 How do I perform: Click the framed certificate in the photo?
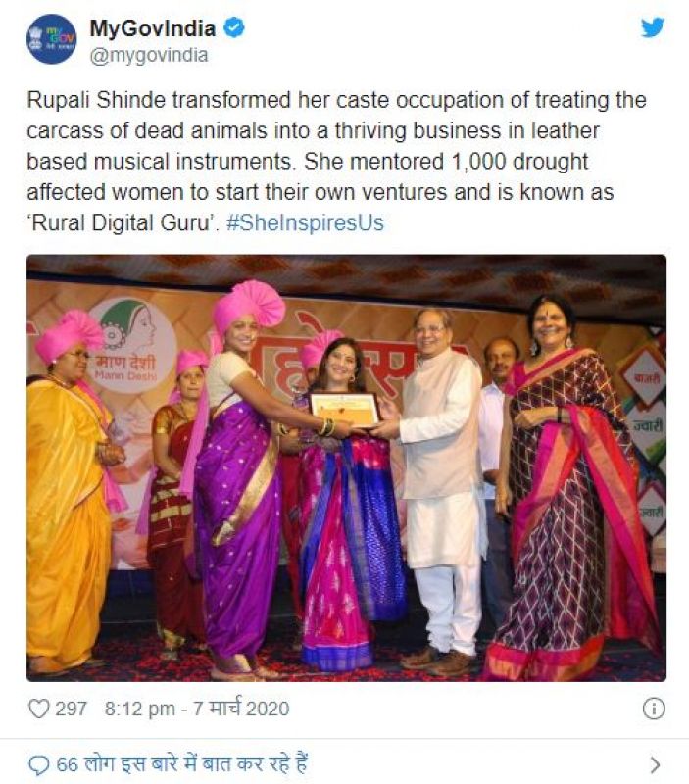(x=343, y=410)
